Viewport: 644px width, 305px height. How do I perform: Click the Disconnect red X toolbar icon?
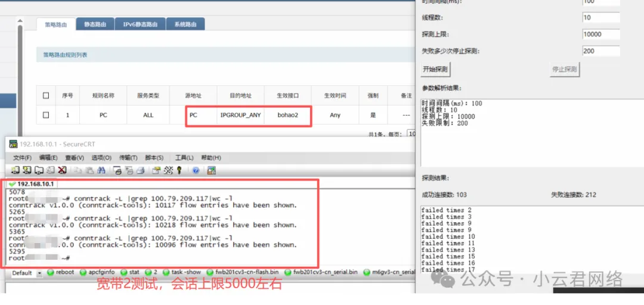pos(62,170)
